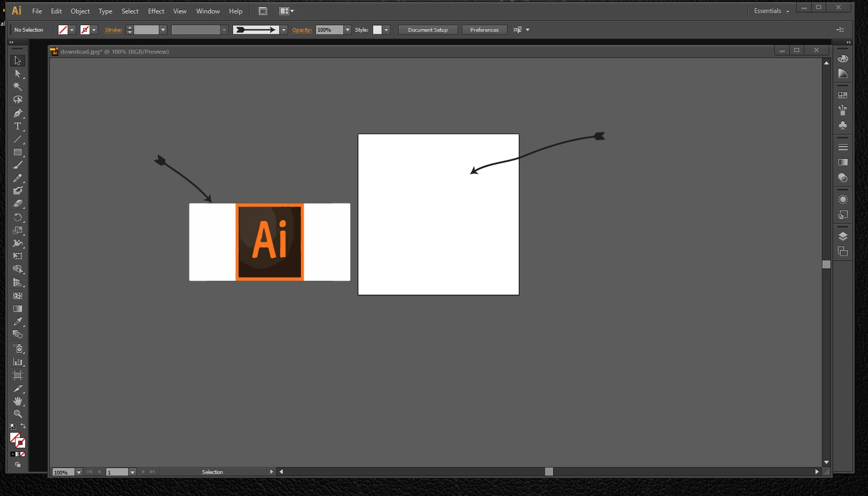The width and height of the screenshot is (868, 496).
Task: Open the Color Guide panel
Action: point(843,74)
